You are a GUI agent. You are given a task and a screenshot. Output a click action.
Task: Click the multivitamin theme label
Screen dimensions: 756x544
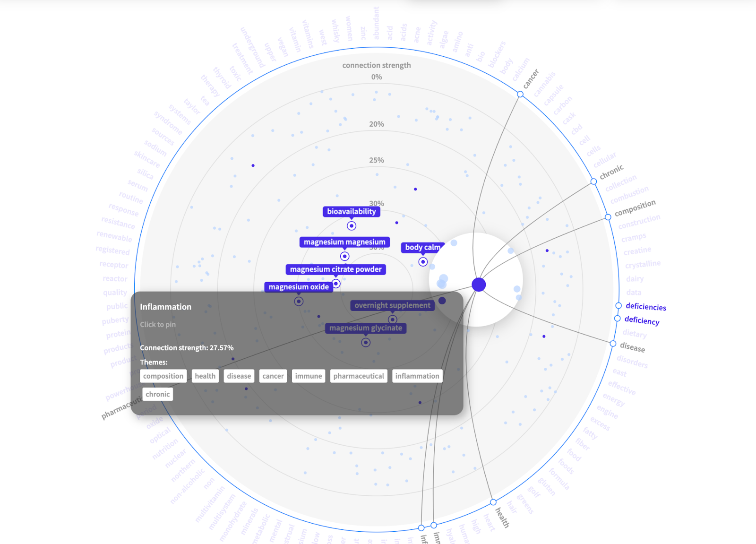210,504
